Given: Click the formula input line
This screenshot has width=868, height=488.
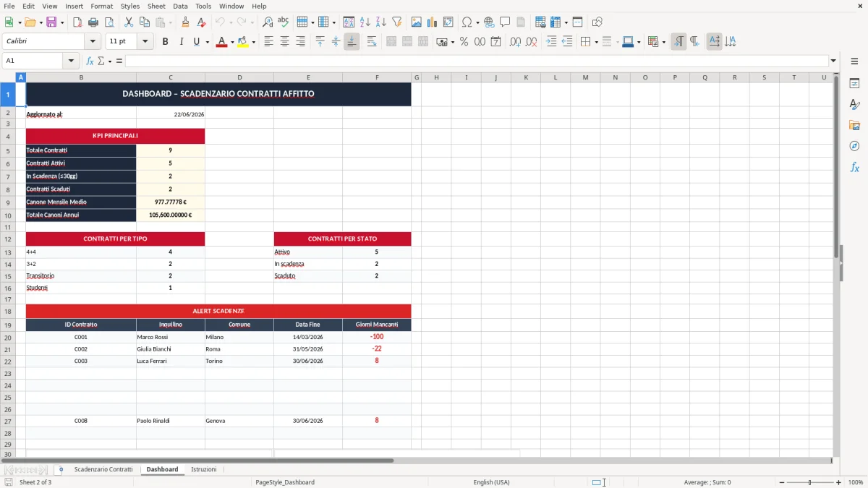Looking at the screenshot, I should pos(476,61).
